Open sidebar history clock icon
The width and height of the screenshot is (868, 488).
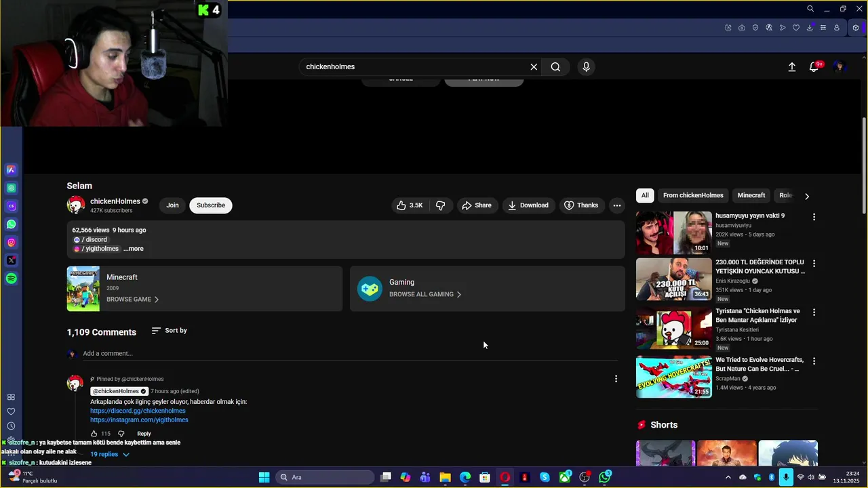(11, 426)
